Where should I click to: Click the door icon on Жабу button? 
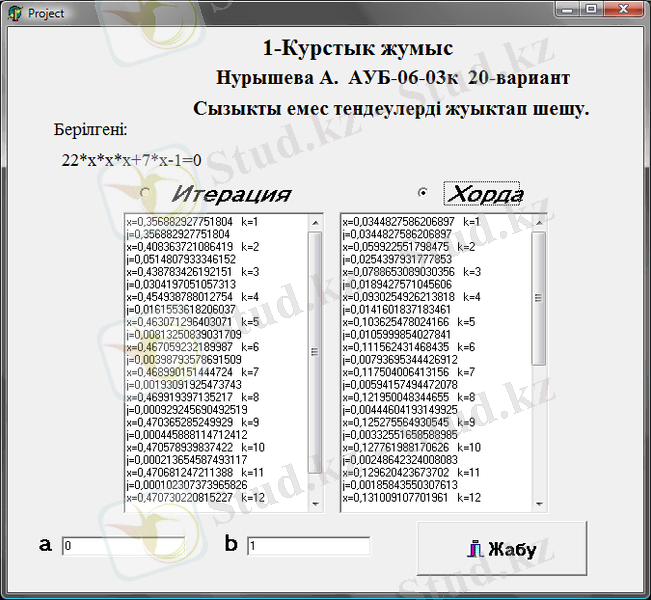(x=476, y=548)
